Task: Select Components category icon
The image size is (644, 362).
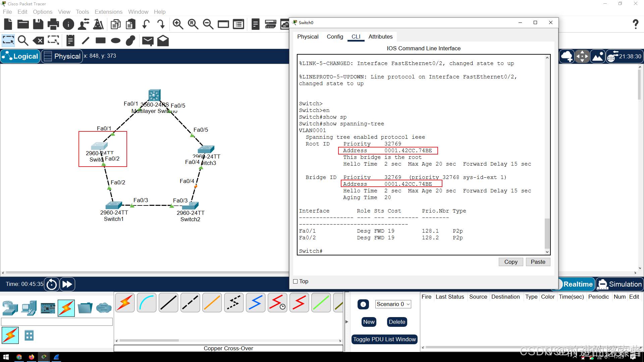Action: coord(48,308)
